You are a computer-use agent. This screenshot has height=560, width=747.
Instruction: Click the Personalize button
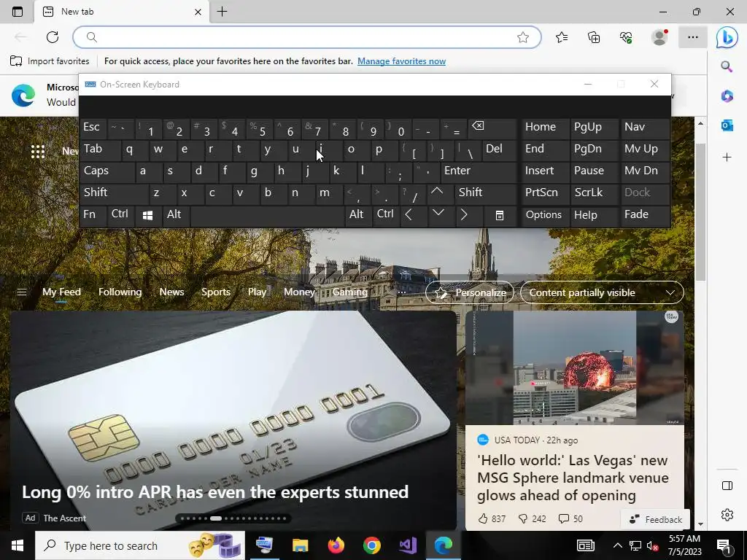[x=470, y=292]
